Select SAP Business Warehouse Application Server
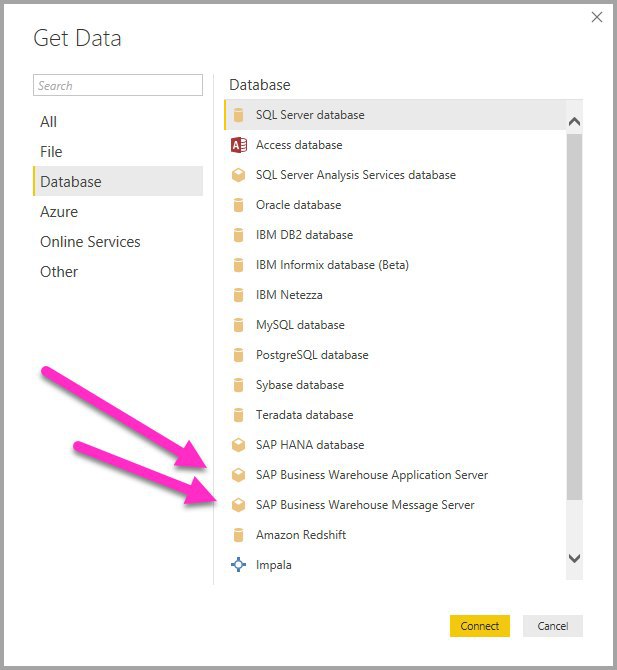 coord(395,475)
